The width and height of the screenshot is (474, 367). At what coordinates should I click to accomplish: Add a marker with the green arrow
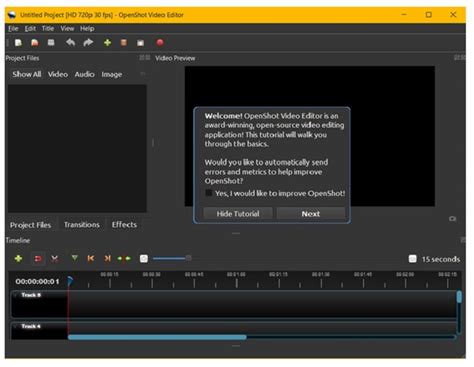(x=75, y=258)
